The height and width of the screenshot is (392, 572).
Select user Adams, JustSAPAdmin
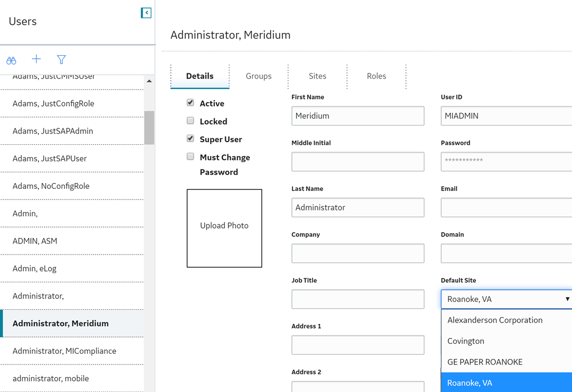point(72,131)
